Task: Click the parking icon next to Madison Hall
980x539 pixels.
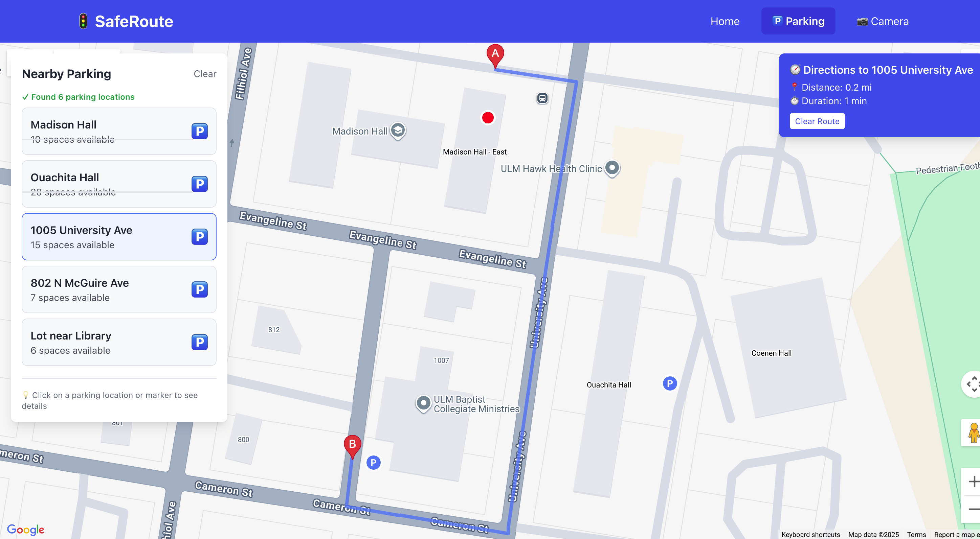Action: (199, 131)
